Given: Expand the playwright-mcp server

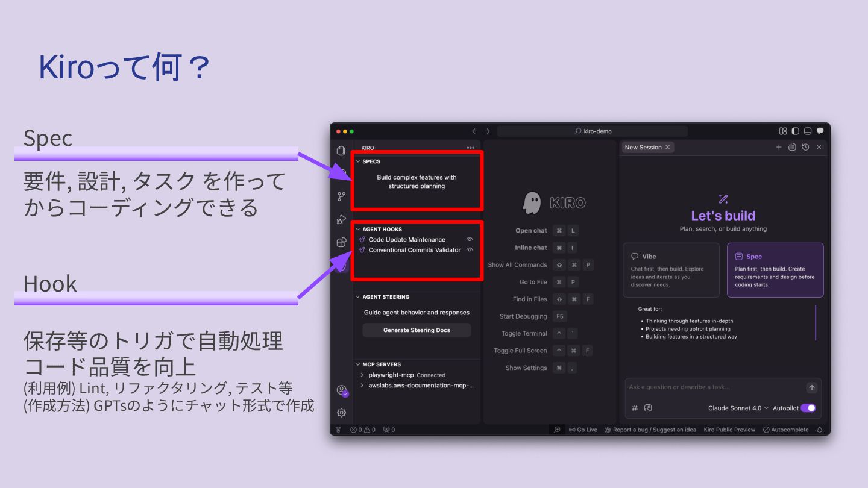Looking at the screenshot, I should point(362,375).
